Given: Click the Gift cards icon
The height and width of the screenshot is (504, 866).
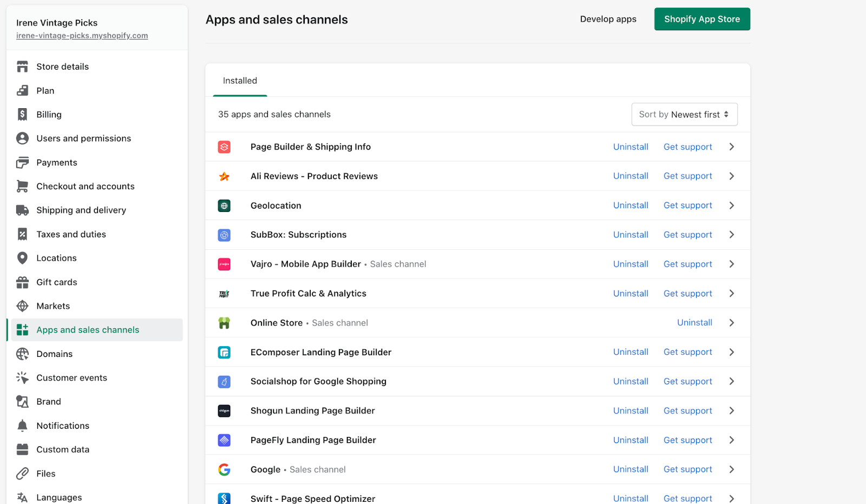Looking at the screenshot, I should click(x=22, y=282).
